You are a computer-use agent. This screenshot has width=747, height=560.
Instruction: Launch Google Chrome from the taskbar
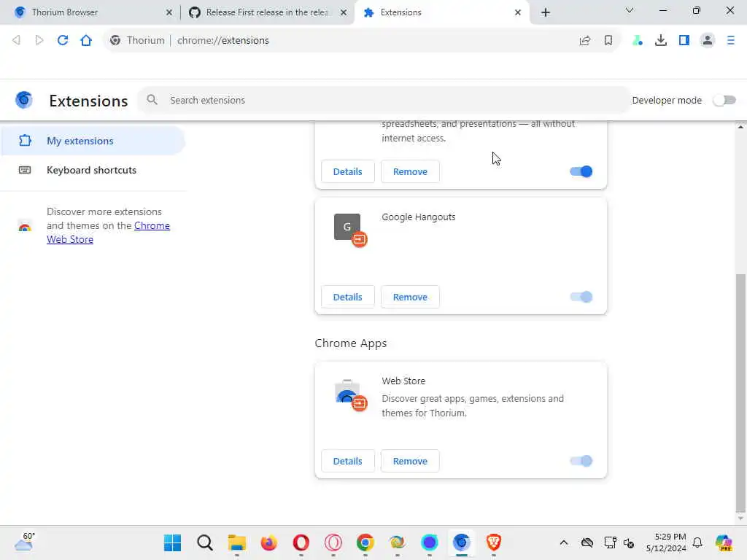[x=365, y=542]
